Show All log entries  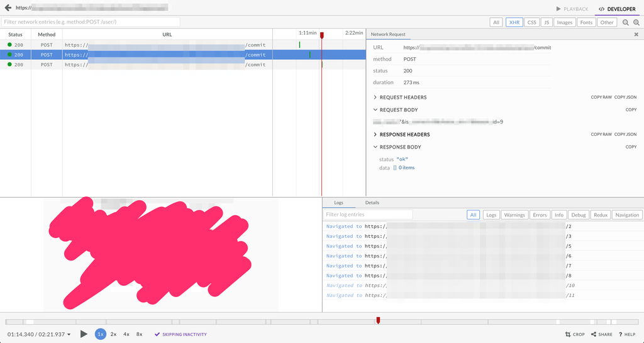(473, 215)
